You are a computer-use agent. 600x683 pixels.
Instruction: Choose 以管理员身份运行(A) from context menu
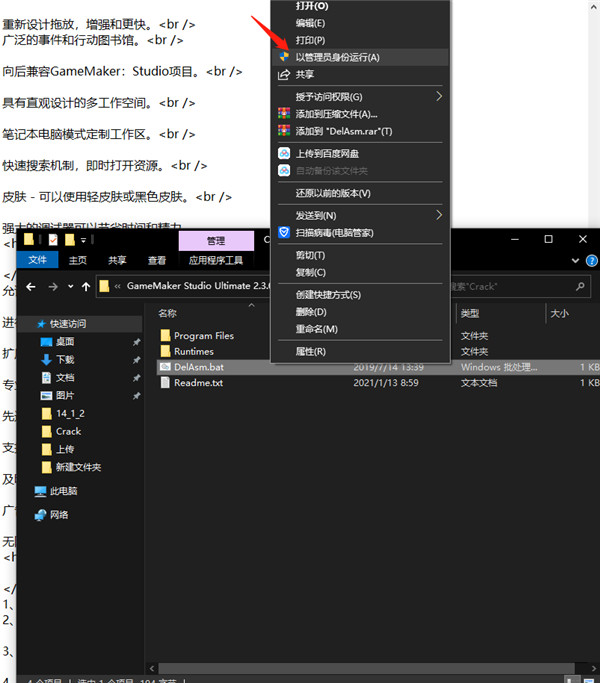pos(360,57)
